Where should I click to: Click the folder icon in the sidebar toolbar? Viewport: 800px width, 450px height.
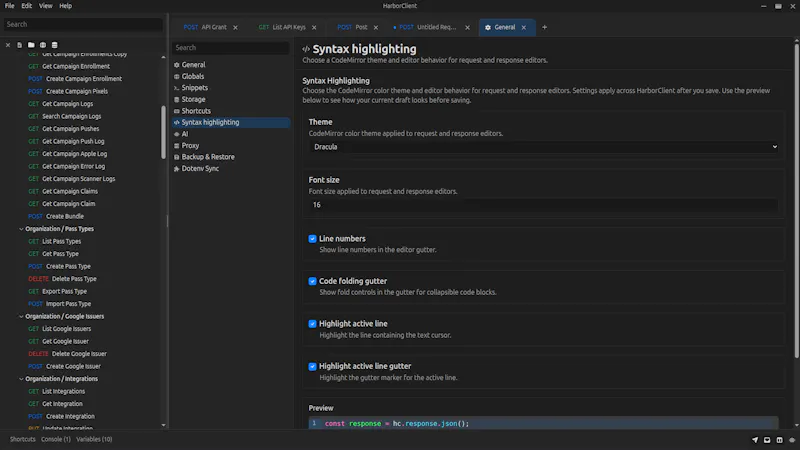pyautogui.click(x=31, y=45)
